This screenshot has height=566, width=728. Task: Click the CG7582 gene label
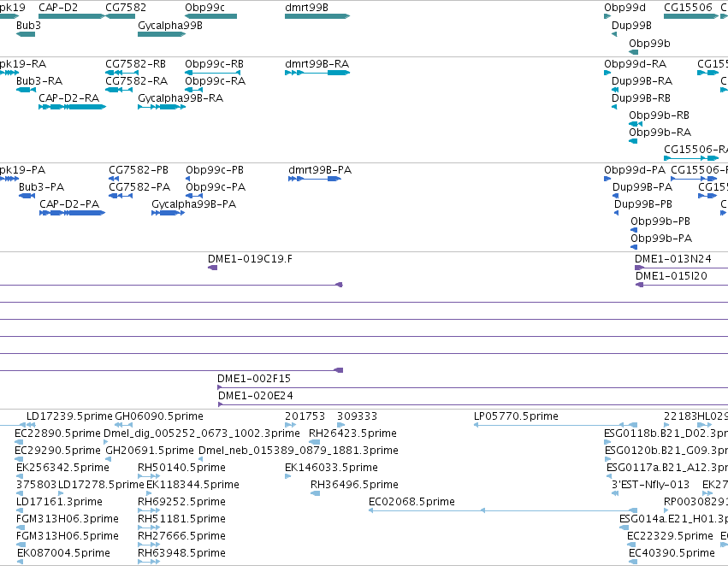[126, 8]
